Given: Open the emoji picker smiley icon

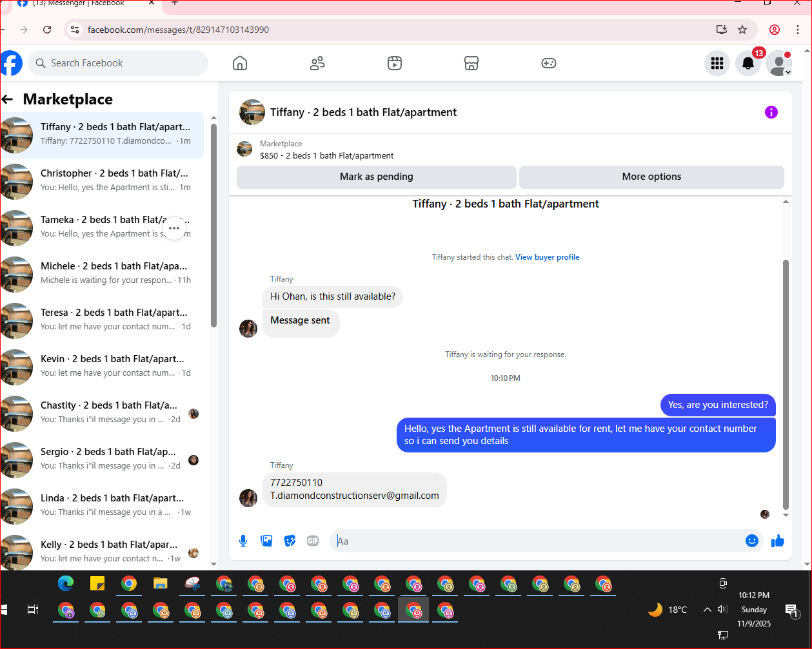Looking at the screenshot, I should click(752, 541).
